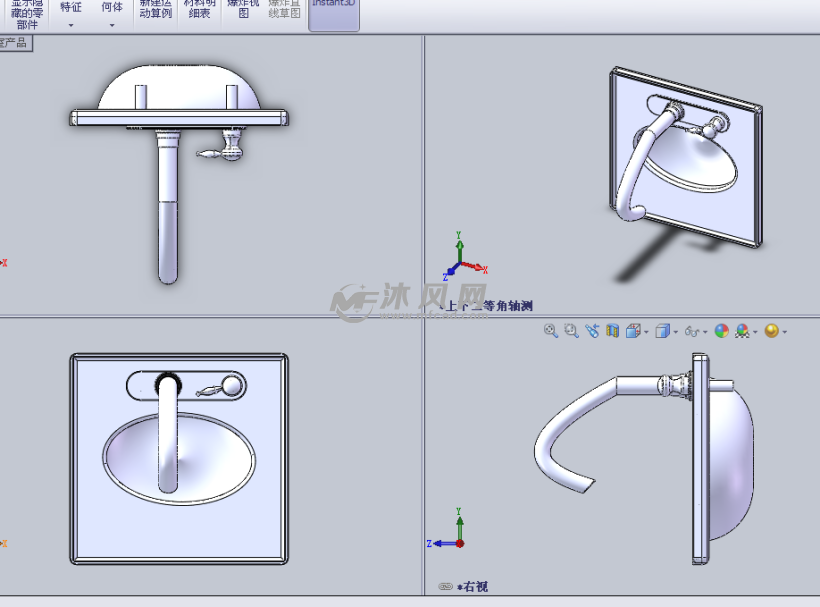Click the Exploded View (爆炸视图) button

coord(243,10)
